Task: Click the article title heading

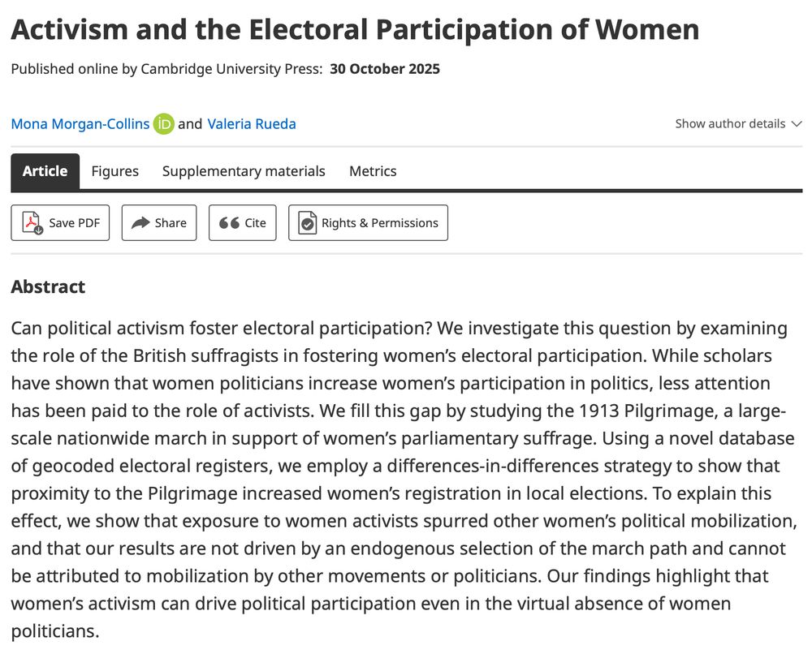Action: (355, 29)
